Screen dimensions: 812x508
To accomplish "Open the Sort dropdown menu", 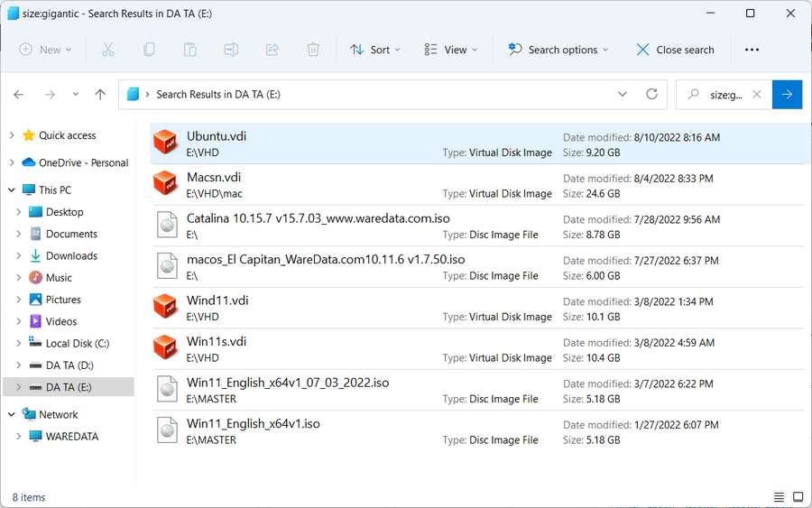I will pos(375,50).
